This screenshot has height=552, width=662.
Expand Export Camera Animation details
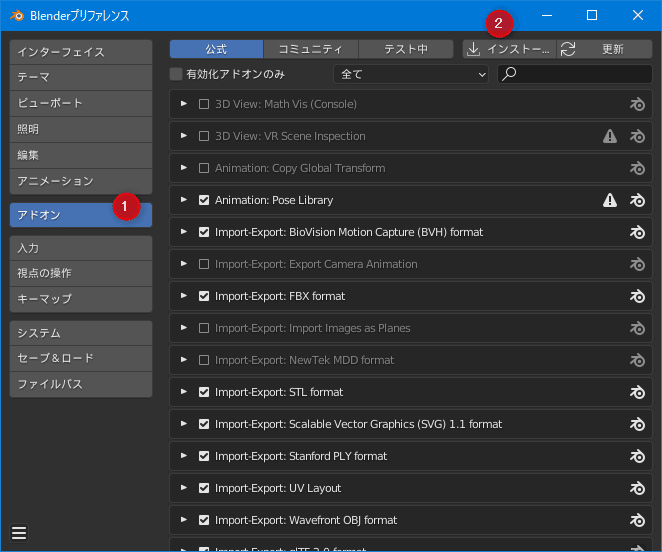[184, 264]
